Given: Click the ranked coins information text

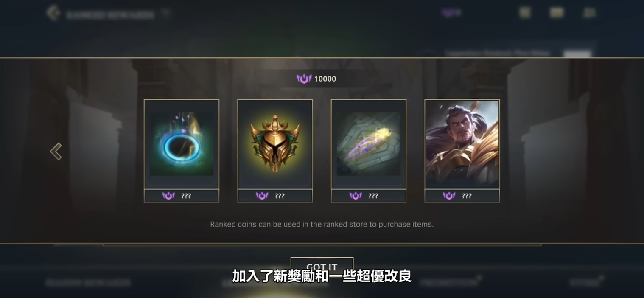Looking at the screenshot, I should [322, 224].
